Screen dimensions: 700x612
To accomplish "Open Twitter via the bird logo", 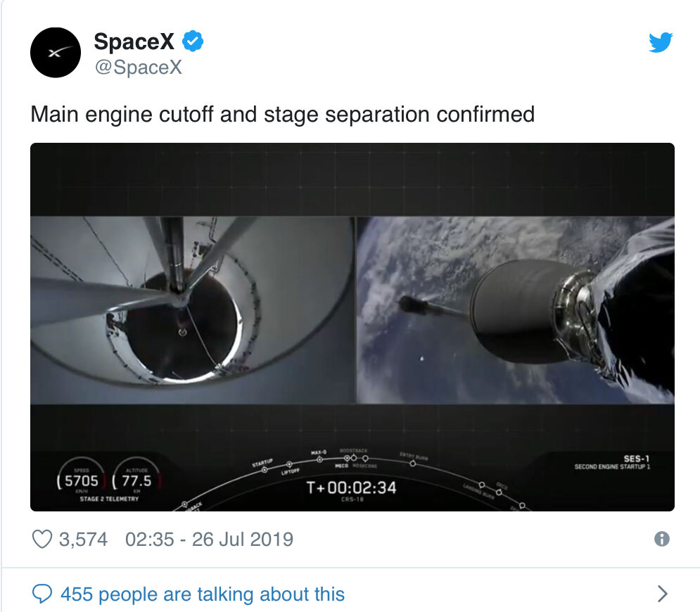I will click(x=660, y=44).
